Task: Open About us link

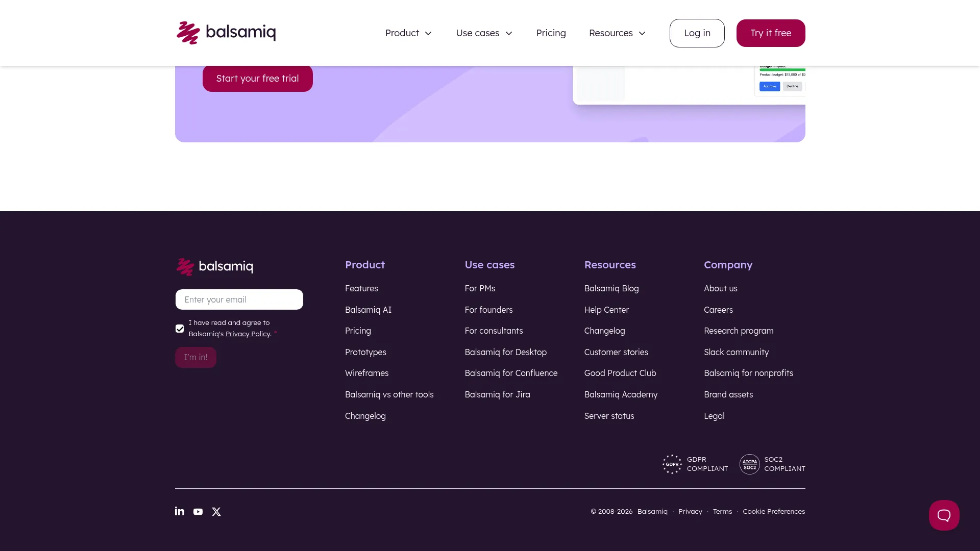Action: pos(720,288)
